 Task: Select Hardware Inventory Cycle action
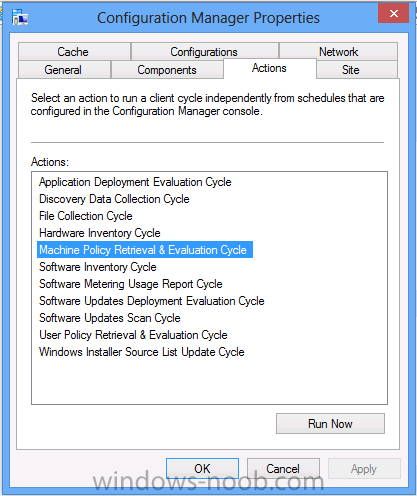[100, 233]
